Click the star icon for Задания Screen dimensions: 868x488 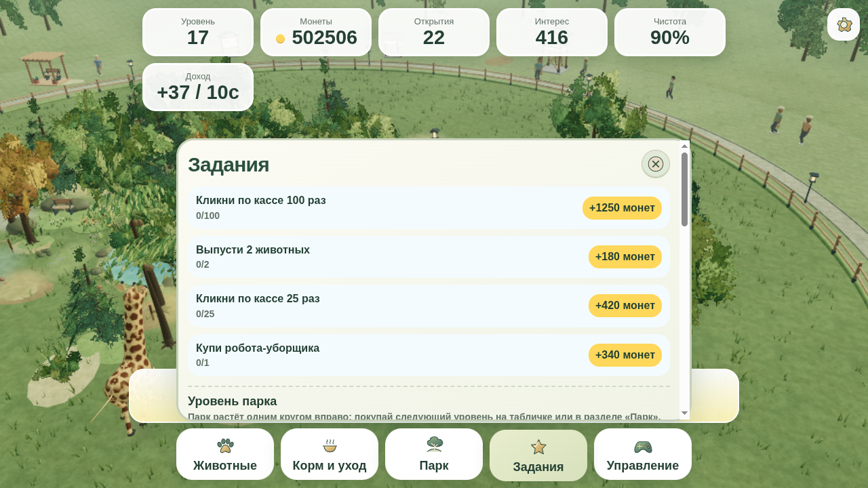(538, 447)
